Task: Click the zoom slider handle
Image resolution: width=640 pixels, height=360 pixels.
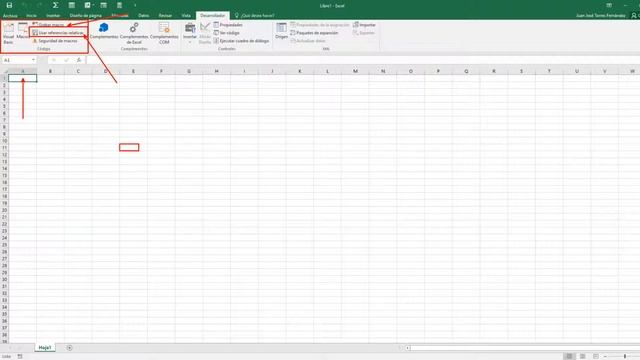Action: click(624, 356)
